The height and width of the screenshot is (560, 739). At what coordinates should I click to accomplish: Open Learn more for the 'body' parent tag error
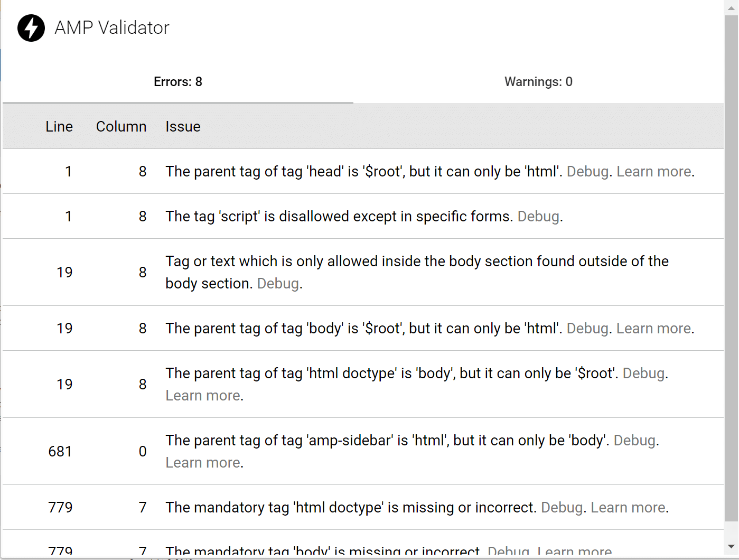pos(653,328)
